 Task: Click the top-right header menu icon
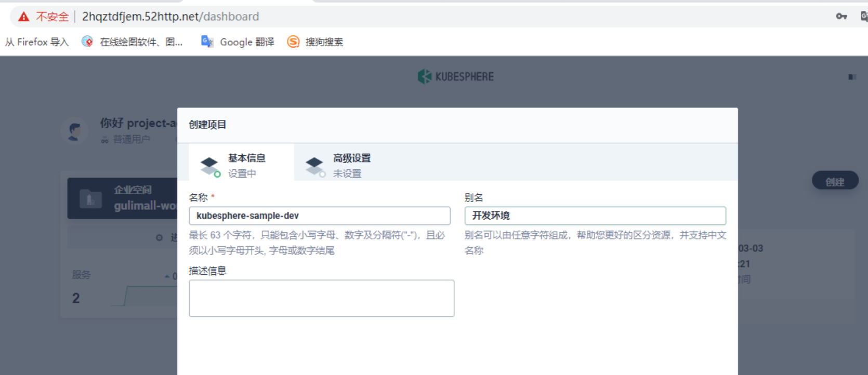pos(852,77)
